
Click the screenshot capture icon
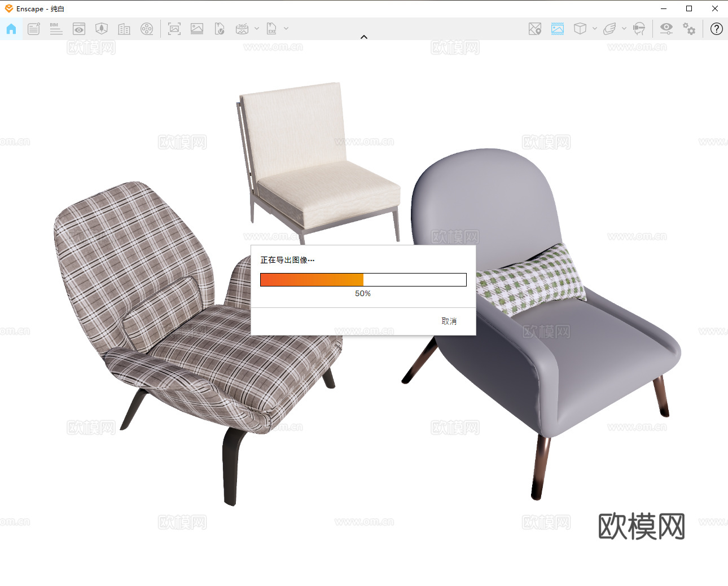tap(174, 29)
